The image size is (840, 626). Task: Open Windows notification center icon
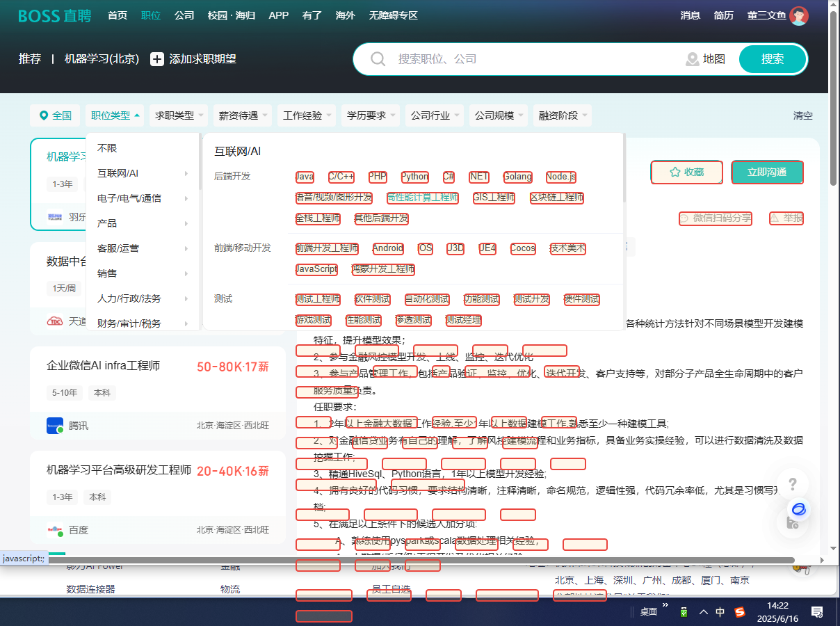coord(817,612)
